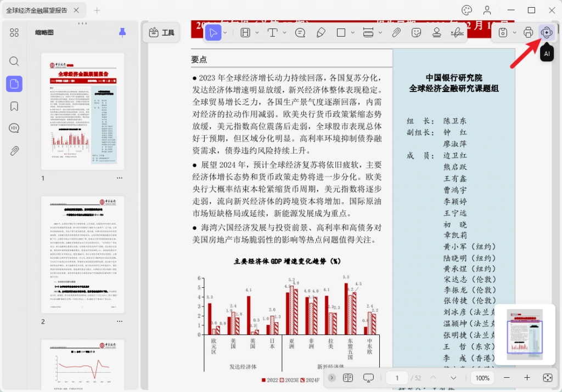Screen dimensions: 562x392
Task: Toggle two-page reading view
Action: pos(347,378)
